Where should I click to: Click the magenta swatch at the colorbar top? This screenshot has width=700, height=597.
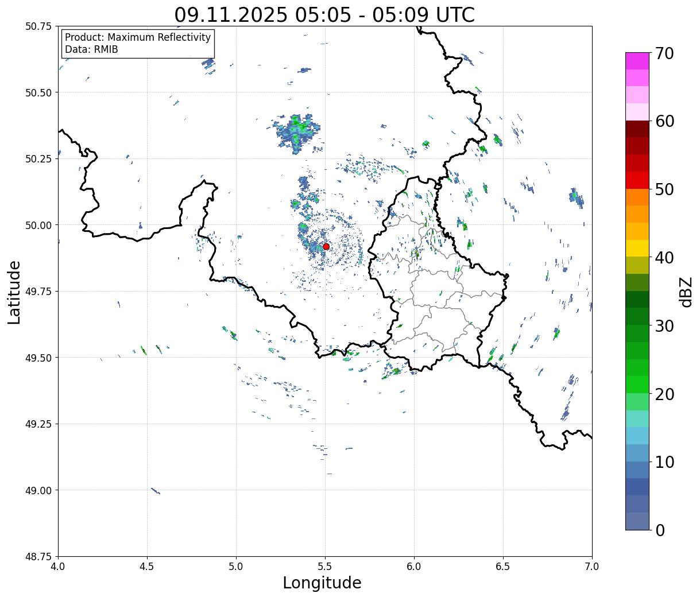coord(637,61)
